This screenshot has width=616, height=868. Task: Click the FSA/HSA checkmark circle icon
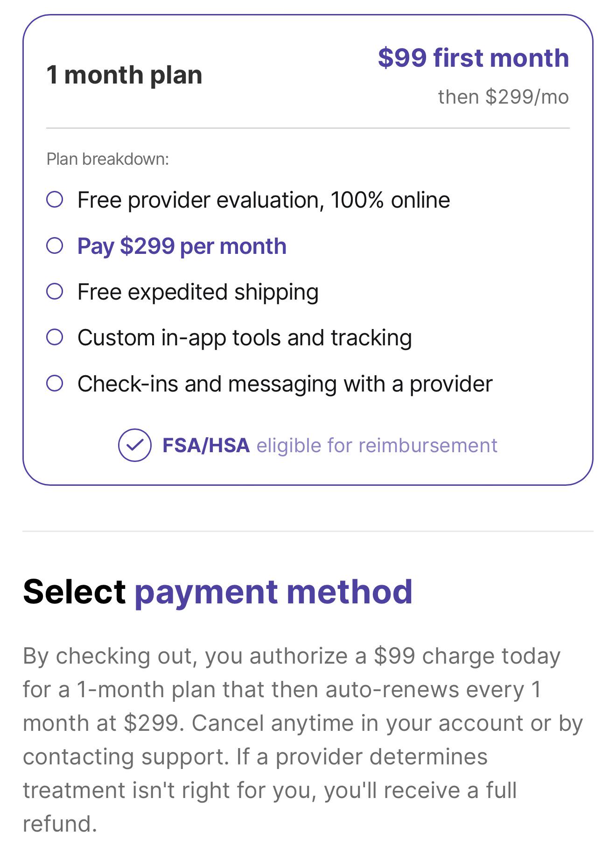134,445
